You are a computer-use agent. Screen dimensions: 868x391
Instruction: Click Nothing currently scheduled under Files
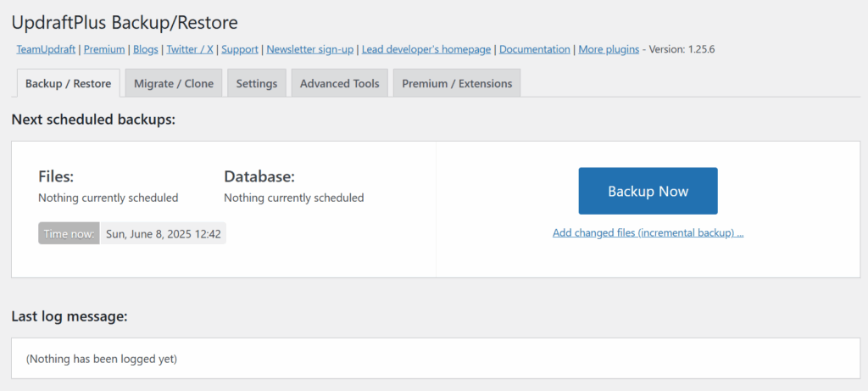point(108,198)
